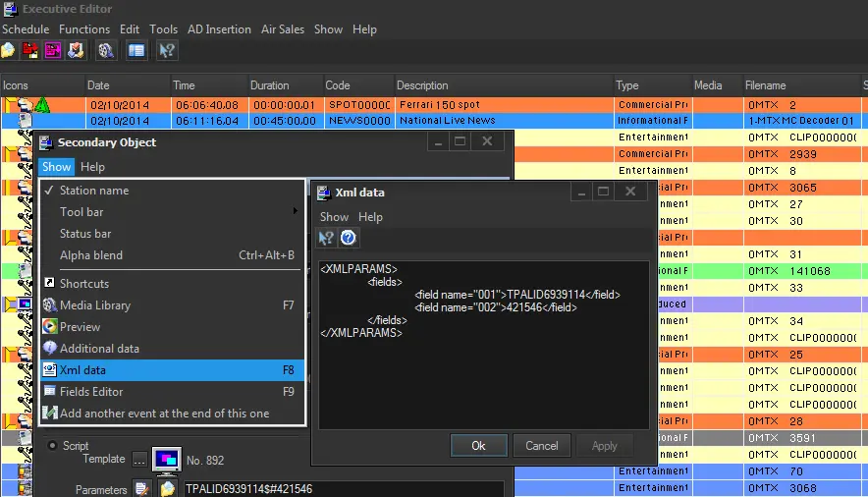Click the context help arrow in Xml data window
Image resolution: width=868 pixels, height=497 pixels.
[x=327, y=238]
